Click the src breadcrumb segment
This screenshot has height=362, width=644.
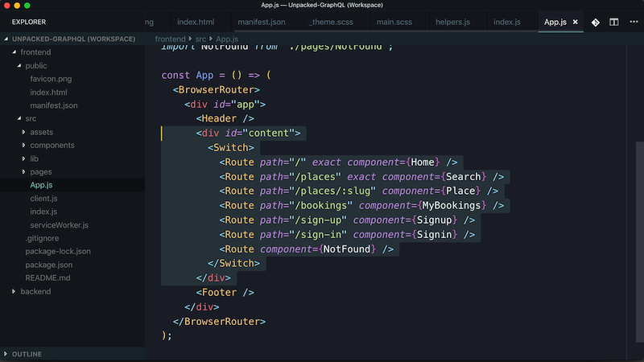[200, 39]
